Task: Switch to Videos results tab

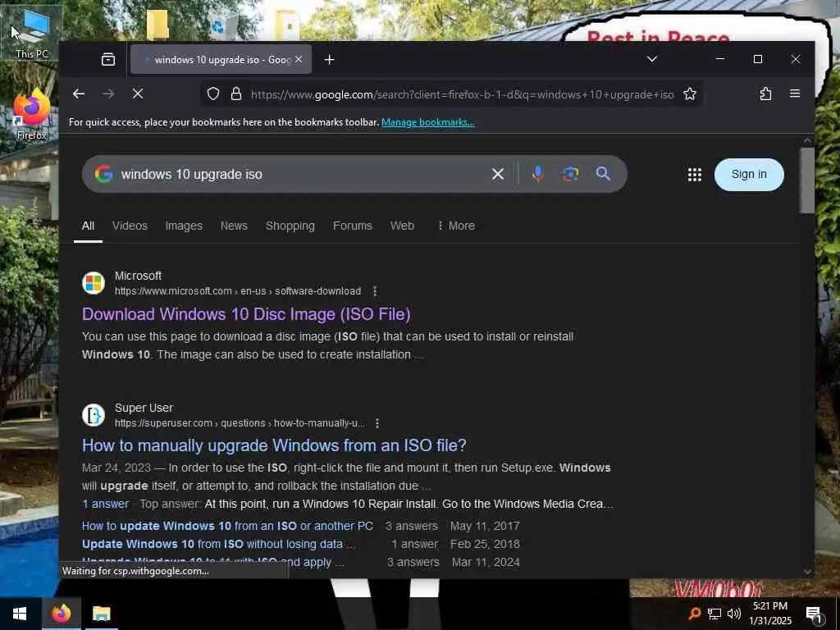Action: click(130, 226)
